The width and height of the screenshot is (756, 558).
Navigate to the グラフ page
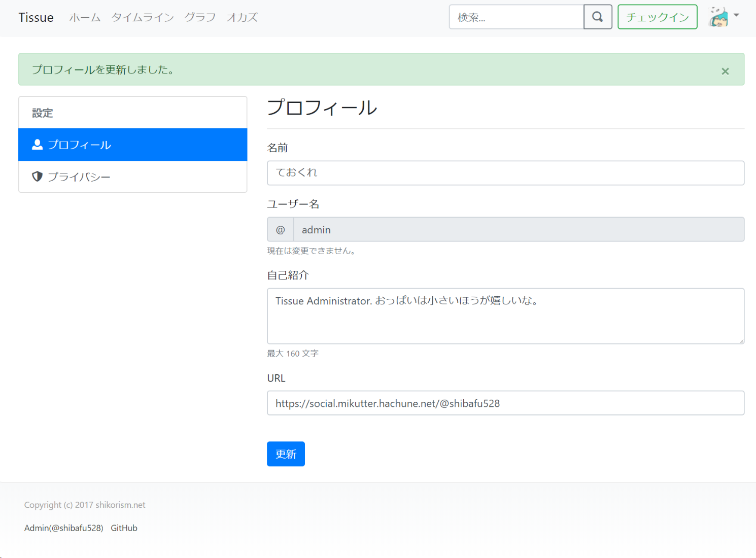[x=200, y=18]
